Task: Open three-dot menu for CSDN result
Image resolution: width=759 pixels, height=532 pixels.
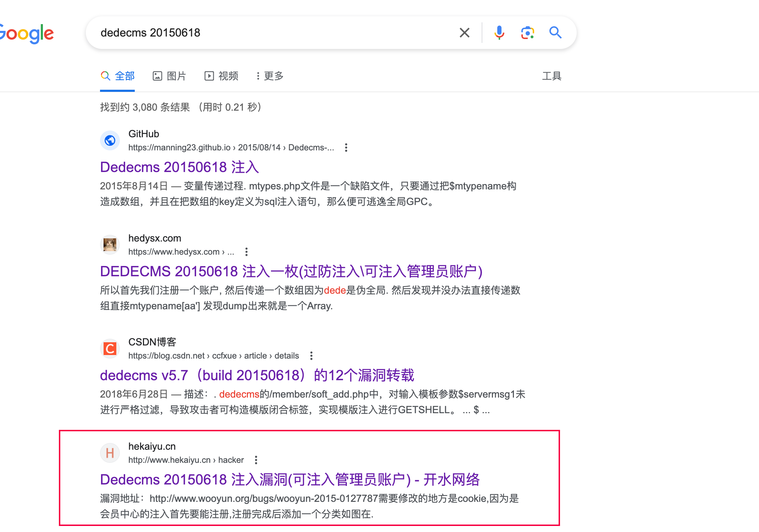Action: pos(311,356)
